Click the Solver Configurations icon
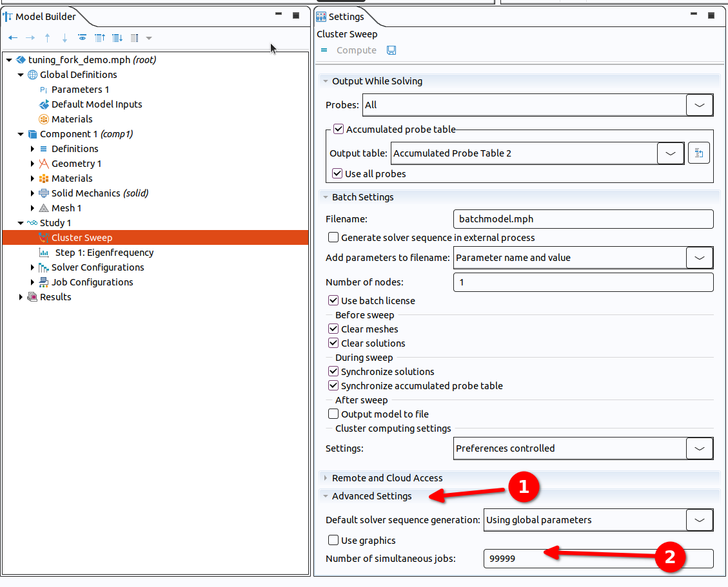Viewport: 728px width, 587px height. (44, 268)
